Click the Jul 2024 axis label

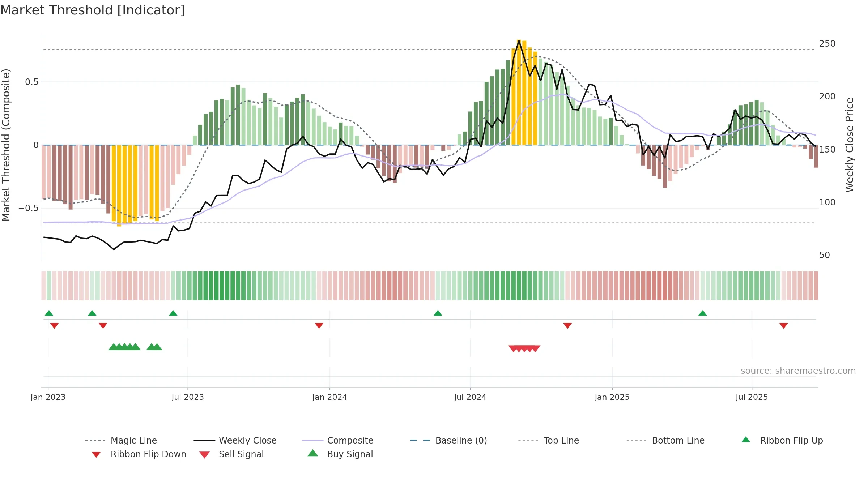coord(470,397)
